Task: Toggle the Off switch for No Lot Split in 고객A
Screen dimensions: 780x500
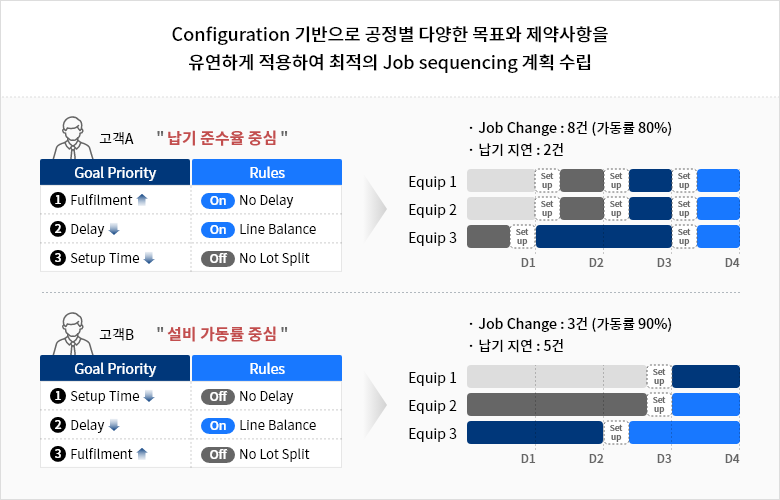Action: click(218, 259)
